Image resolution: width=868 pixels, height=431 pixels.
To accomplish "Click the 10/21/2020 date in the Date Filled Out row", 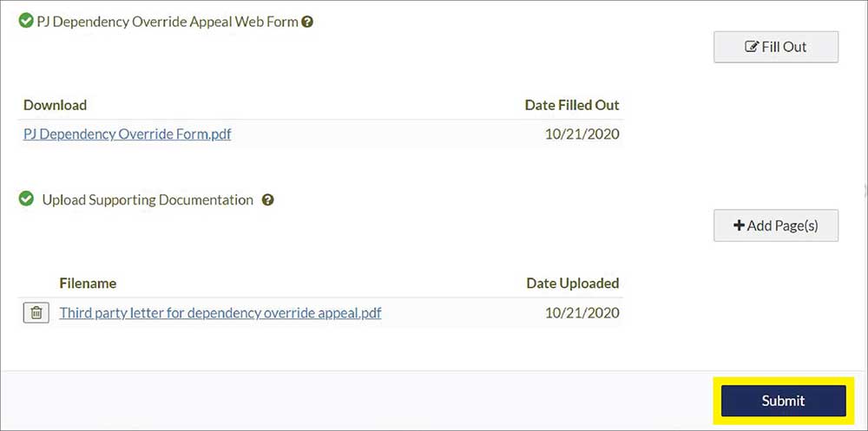I will 582,134.
